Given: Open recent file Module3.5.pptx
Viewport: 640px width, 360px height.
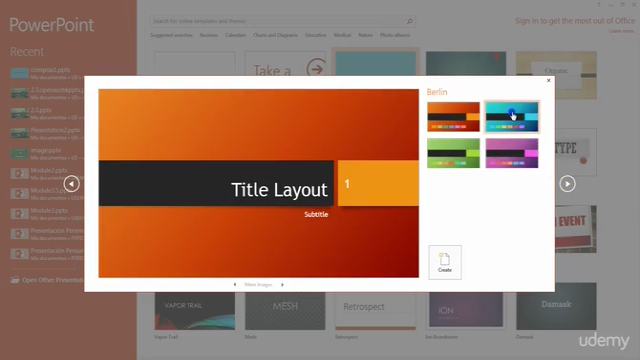Looking at the screenshot, I should click(x=47, y=193).
